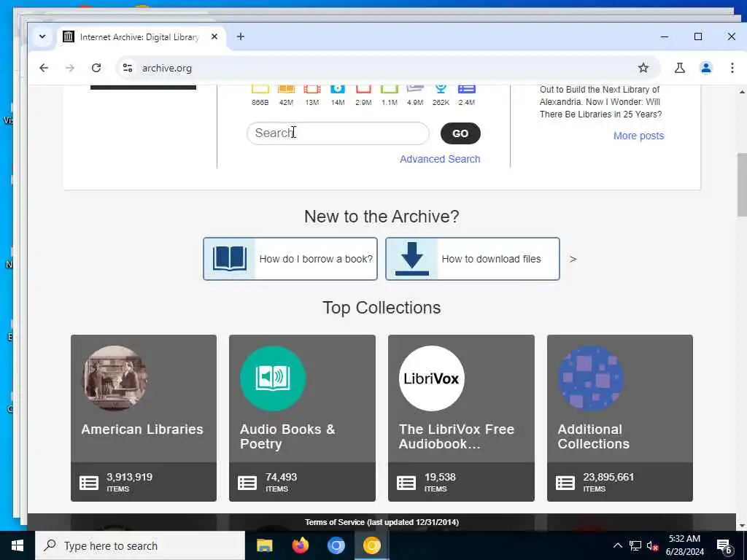Open File Explorer from the taskbar
Screen dimensions: 747x560
click(x=264, y=545)
